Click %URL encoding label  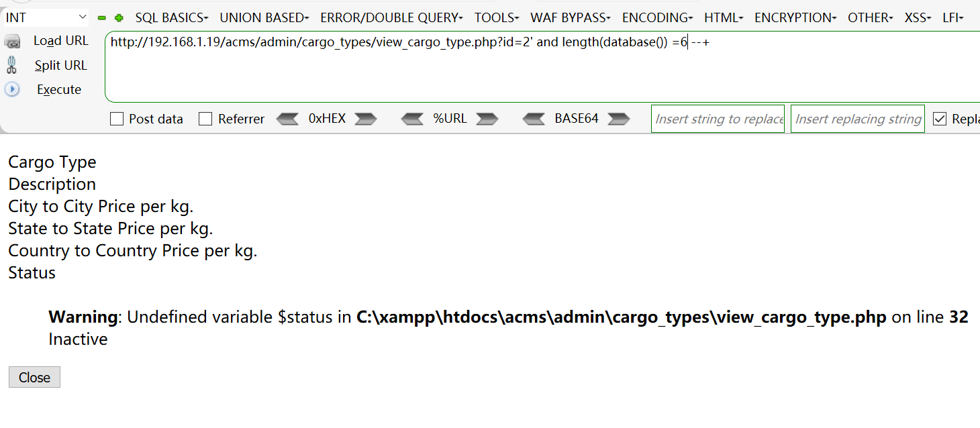450,119
